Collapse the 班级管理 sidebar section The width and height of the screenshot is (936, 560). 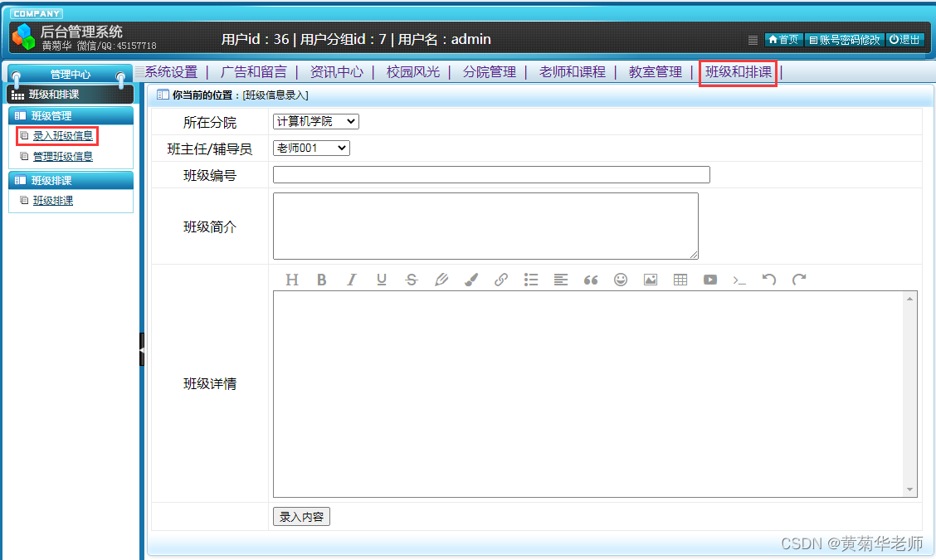[x=71, y=116]
